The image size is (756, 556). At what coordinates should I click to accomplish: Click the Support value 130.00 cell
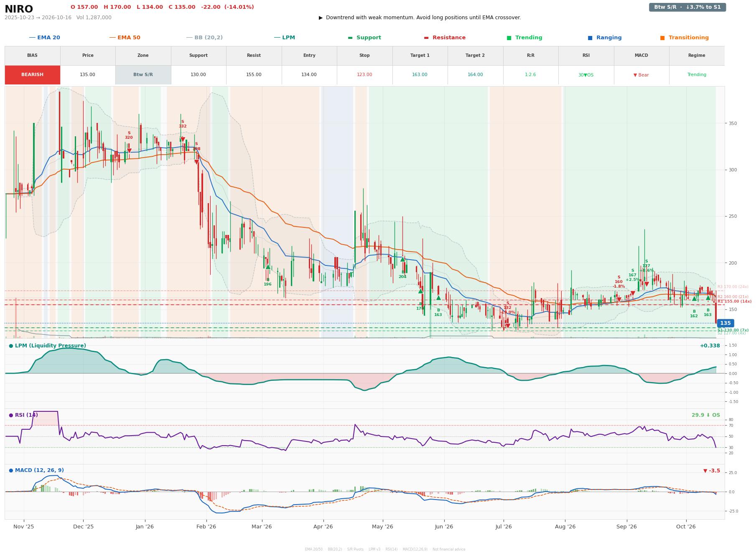point(199,75)
